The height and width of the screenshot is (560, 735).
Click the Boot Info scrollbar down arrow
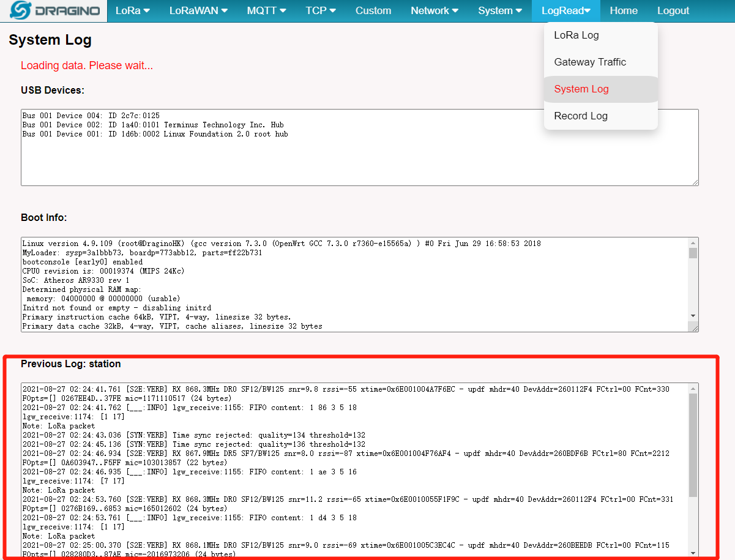[x=693, y=316]
